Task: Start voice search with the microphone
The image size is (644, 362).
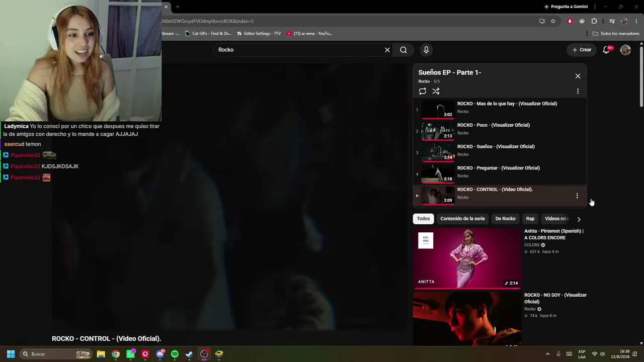Action: tap(426, 50)
